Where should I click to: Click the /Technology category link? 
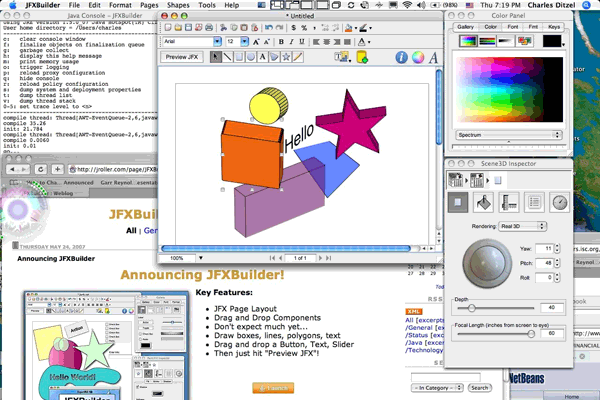coord(424,350)
